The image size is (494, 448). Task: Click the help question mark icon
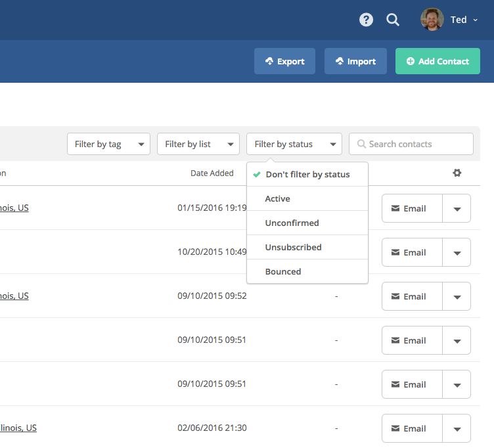366,20
